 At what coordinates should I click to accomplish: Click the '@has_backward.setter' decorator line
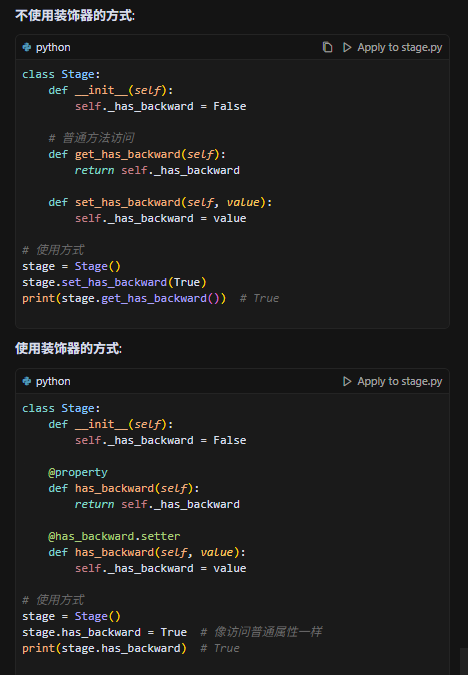[114, 536]
